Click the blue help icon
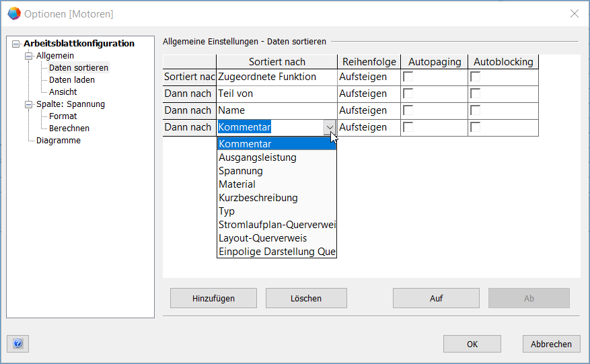Viewport: 590px width, 364px height. (x=17, y=344)
